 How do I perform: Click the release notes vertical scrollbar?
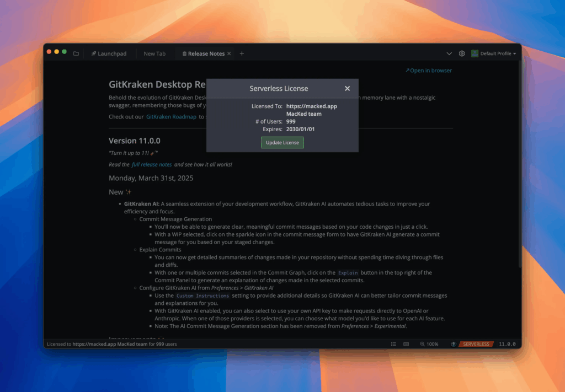(520, 164)
